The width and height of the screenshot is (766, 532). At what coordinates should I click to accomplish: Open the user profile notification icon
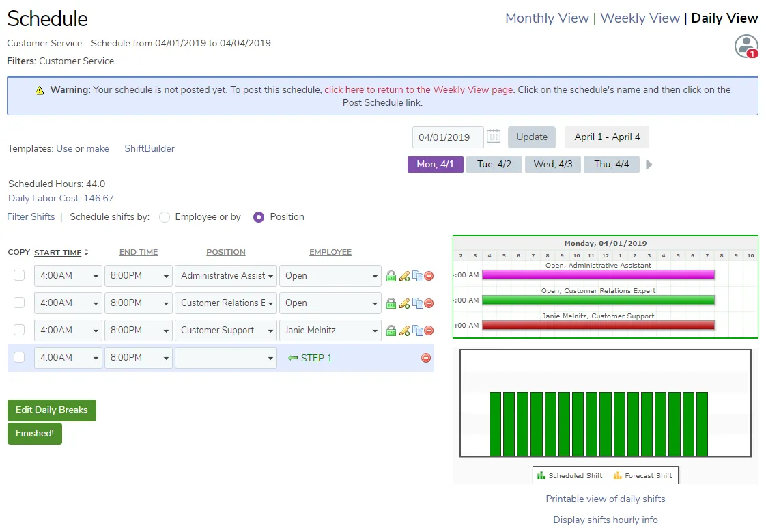[746, 46]
